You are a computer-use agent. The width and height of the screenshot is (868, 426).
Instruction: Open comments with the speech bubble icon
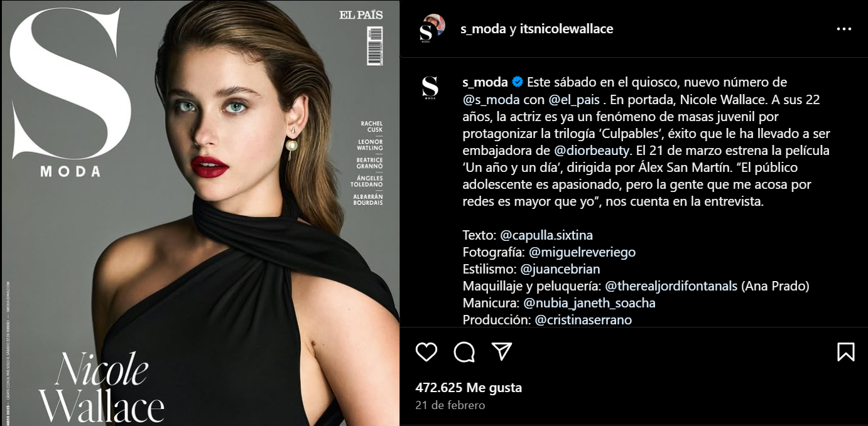coord(464,352)
